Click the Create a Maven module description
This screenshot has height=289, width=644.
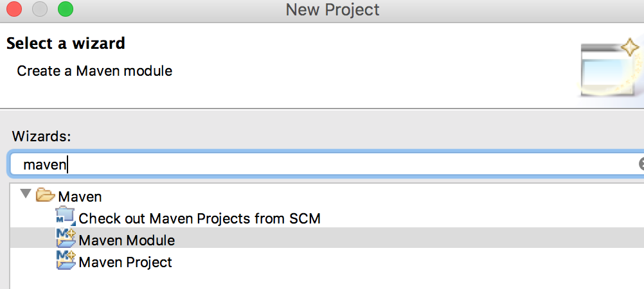click(x=94, y=71)
